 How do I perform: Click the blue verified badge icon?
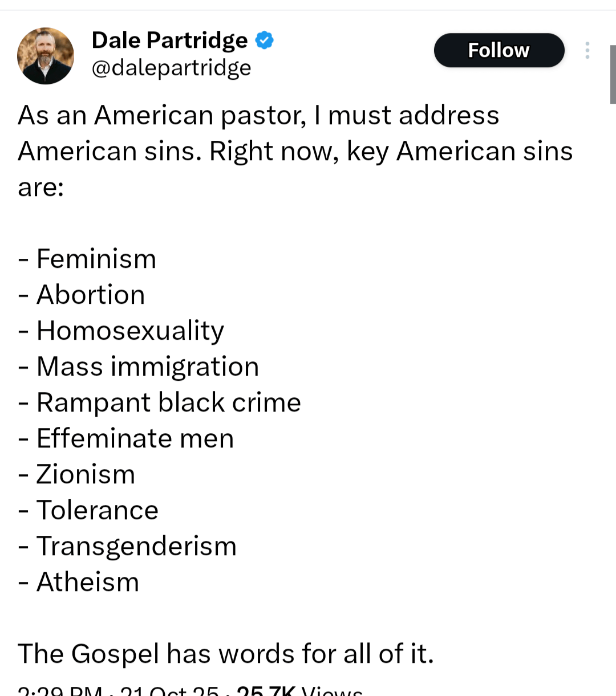tap(264, 40)
